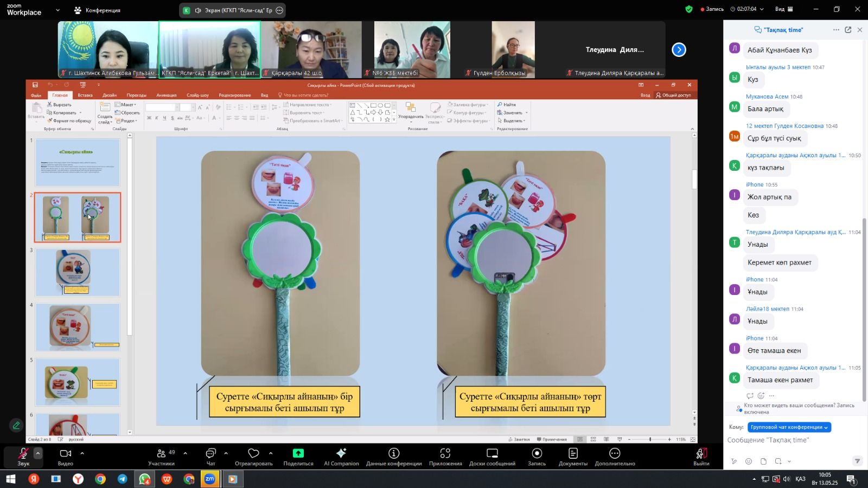Open the Конференция tab at top
This screenshot has height=488, width=868.
97,10
